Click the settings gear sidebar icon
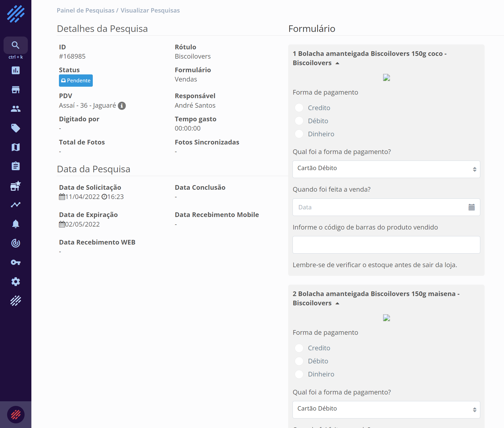Screen dimensions: 504x428 16,281
